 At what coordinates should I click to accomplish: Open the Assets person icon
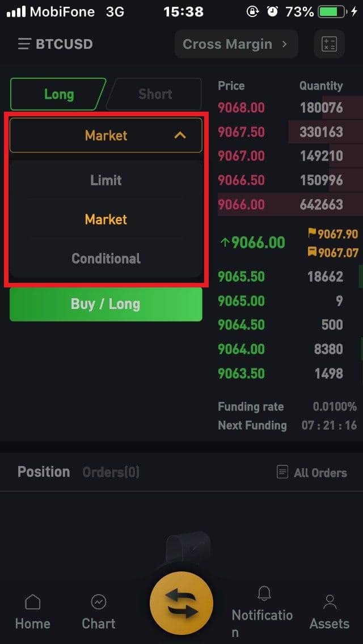click(330, 603)
